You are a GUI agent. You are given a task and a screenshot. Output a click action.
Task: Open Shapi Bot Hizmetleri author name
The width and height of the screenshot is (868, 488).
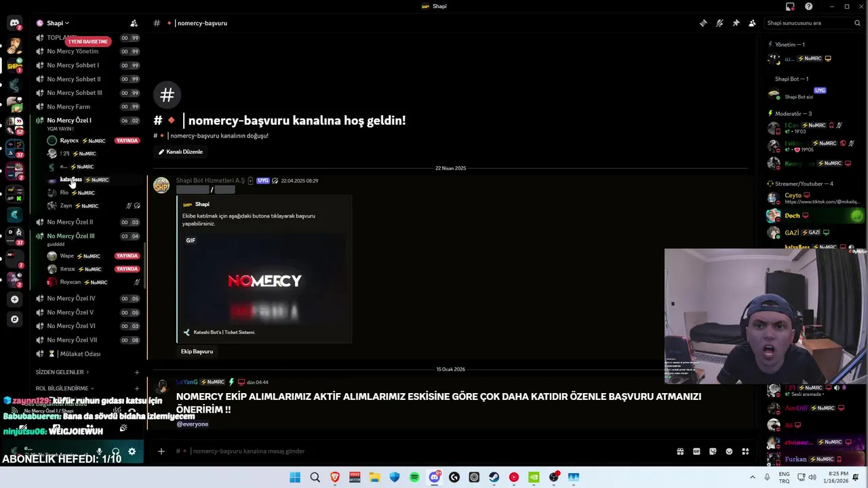(x=210, y=180)
